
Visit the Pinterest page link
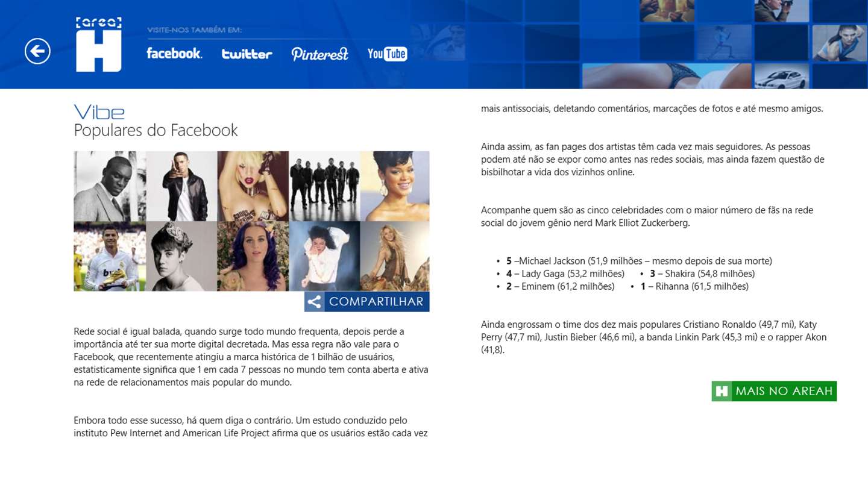click(x=320, y=54)
